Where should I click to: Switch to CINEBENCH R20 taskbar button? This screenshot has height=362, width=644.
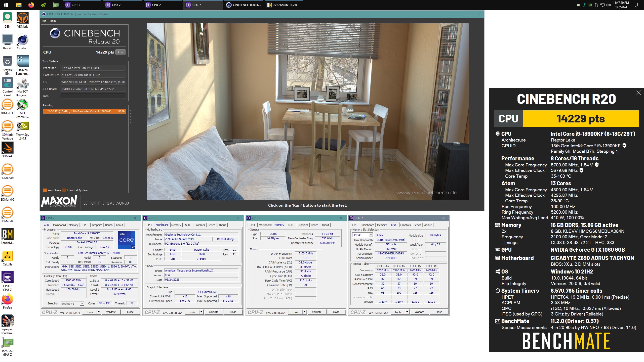pos(244,5)
